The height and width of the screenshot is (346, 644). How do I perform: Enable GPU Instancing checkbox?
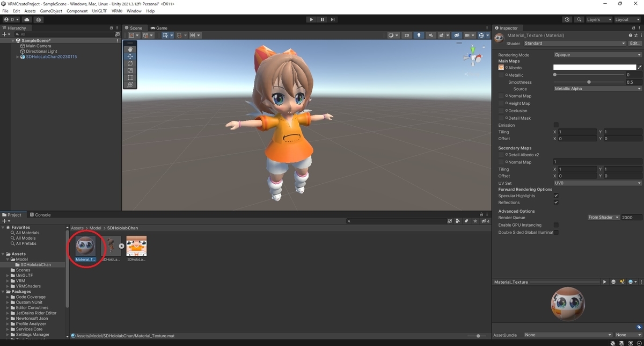click(556, 225)
